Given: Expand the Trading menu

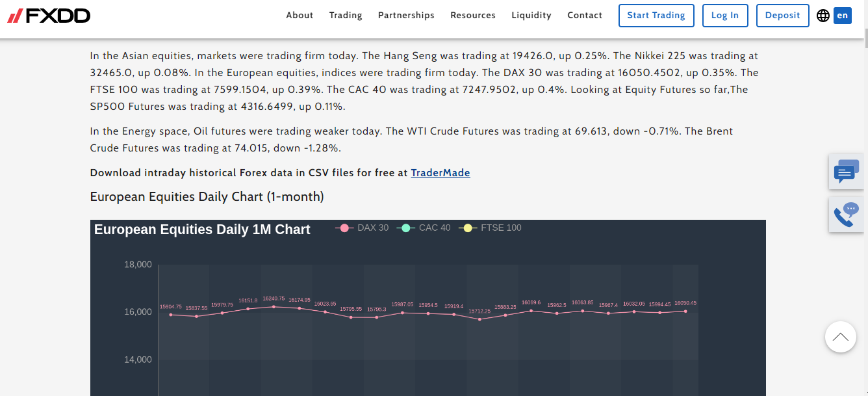Looking at the screenshot, I should point(346,16).
